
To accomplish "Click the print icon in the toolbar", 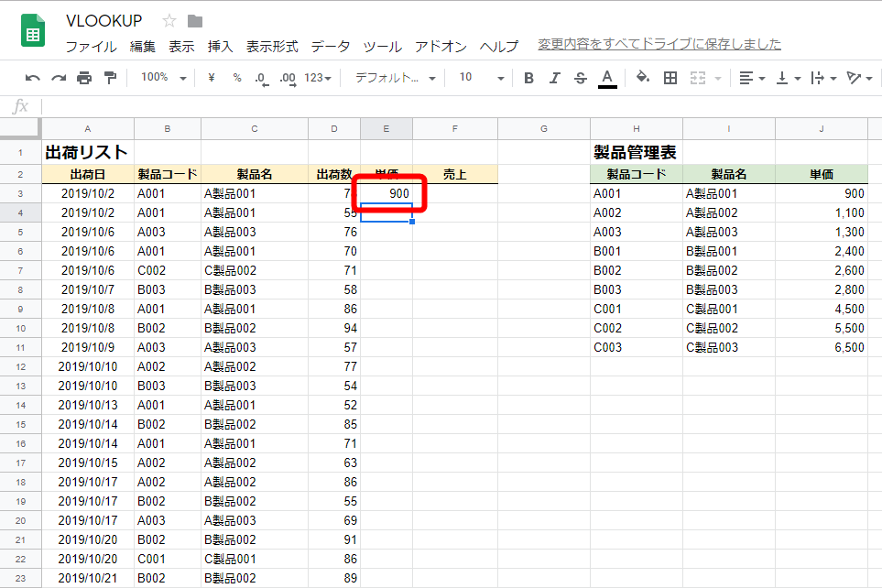I will pos(82,78).
